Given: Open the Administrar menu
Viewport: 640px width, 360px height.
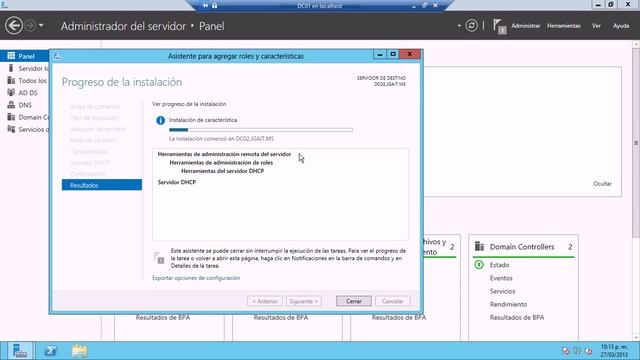Looking at the screenshot, I should (526, 26).
